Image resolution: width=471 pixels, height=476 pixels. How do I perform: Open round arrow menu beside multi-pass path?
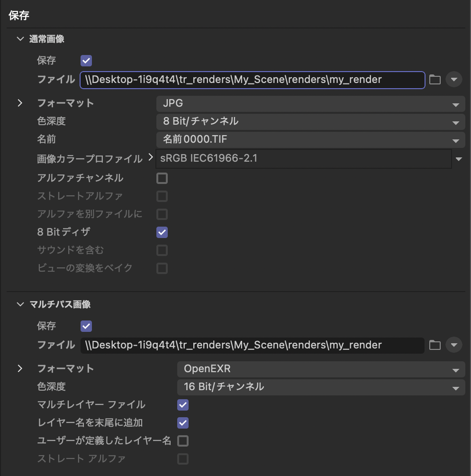coord(453,345)
